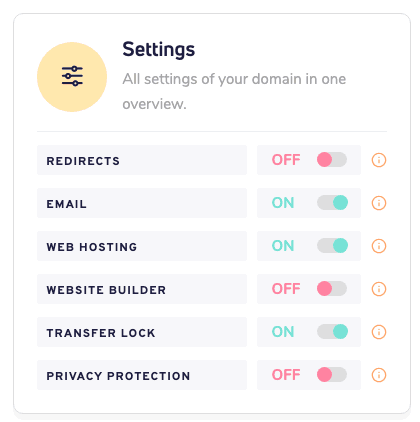Select the Transfer Lock row label
The height and width of the screenshot is (422, 420).
[142, 332]
